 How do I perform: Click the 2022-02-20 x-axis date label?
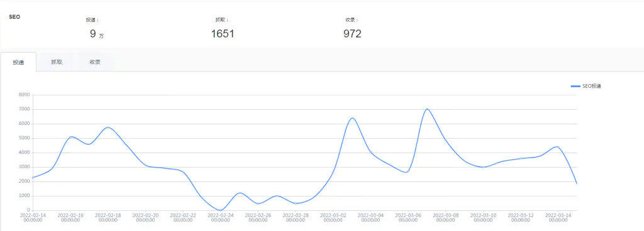pos(145,217)
